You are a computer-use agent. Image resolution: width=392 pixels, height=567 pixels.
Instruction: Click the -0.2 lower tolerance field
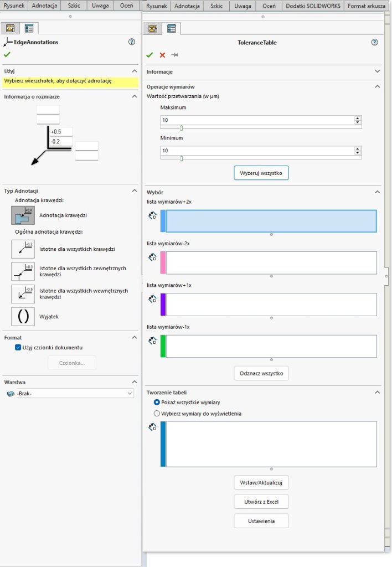click(x=61, y=141)
